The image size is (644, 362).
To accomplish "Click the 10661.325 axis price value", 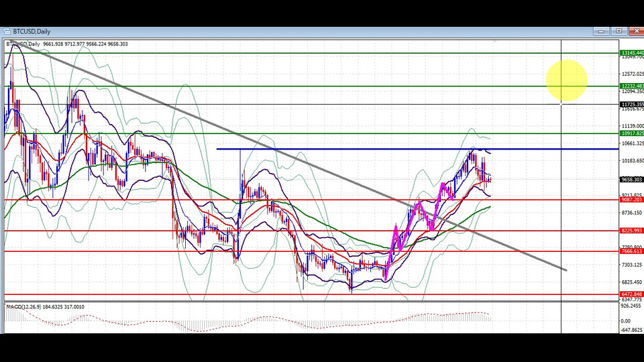I will pos(633,143).
